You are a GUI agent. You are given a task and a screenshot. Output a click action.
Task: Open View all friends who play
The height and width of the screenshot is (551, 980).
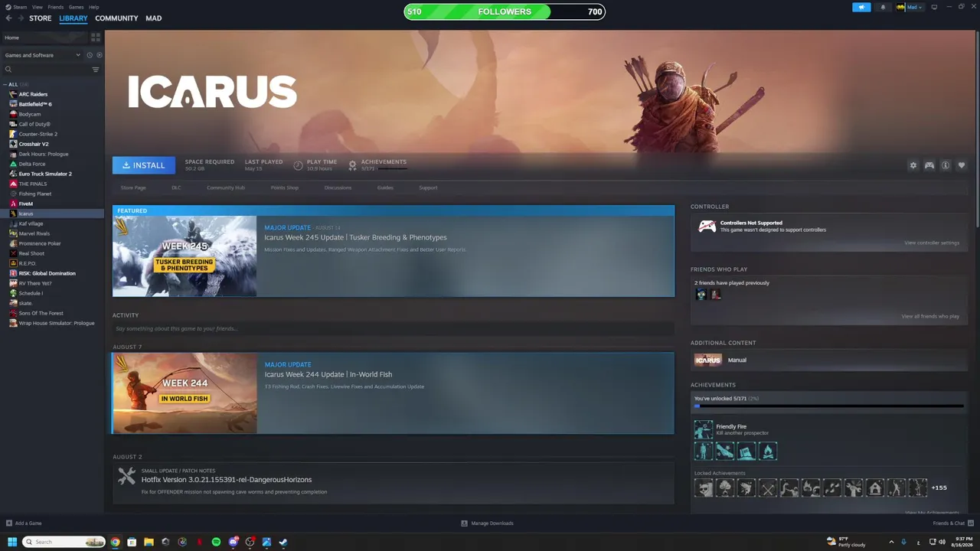pyautogui.click(x=930, y=316)
